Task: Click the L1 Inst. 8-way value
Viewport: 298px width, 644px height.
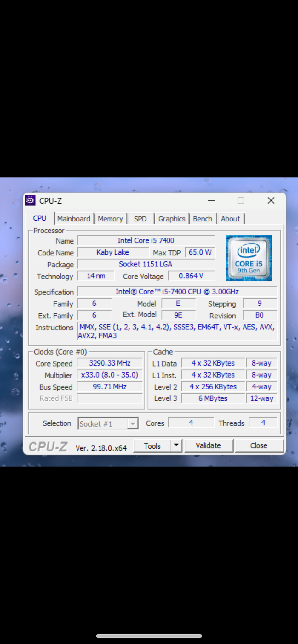Action: pos(262,375)
